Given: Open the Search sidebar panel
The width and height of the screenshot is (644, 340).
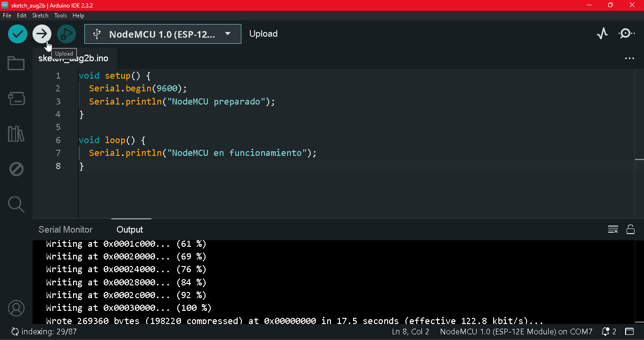Looking at the screenshot, I should [x=16, y=204].
